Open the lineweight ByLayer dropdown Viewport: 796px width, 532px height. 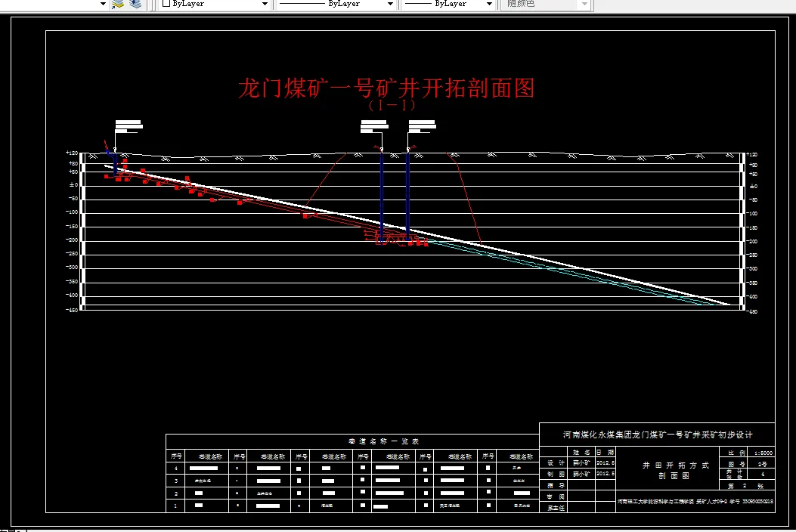pos(488,5)
